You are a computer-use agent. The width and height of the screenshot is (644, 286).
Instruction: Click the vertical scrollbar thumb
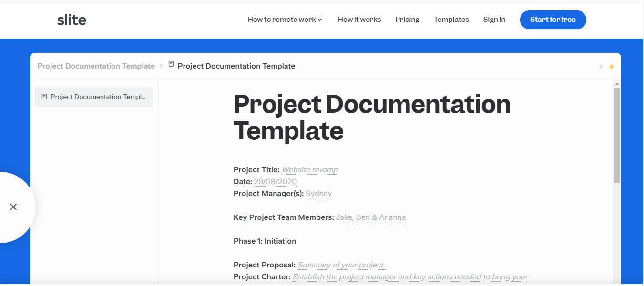coord(617,135)
